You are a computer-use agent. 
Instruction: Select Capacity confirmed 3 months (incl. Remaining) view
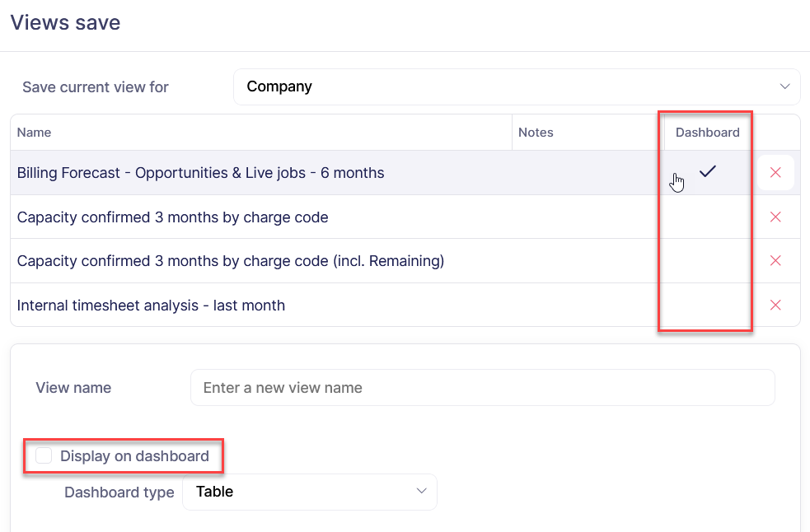(x=231, y=261)
